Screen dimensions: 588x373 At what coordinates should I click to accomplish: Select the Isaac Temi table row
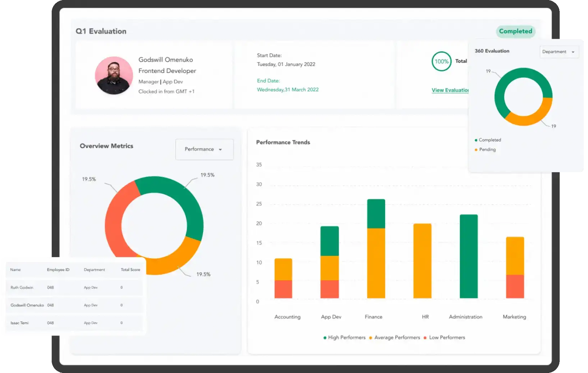(x=74, y=323)
